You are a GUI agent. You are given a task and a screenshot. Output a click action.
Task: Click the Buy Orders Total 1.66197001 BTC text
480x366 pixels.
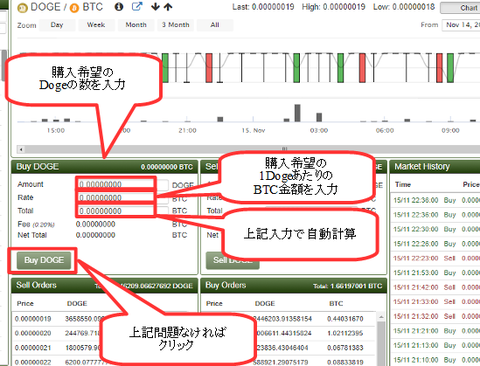click(348, 286)
